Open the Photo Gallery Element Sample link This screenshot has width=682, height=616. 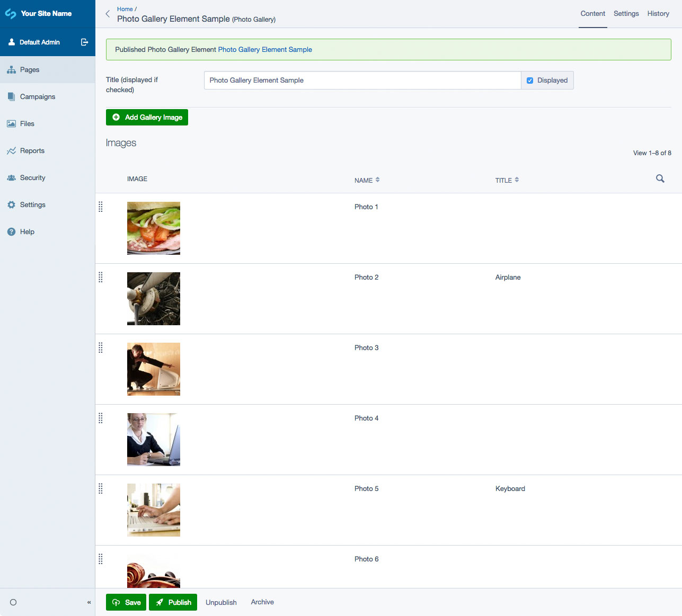(x=265, y=50)
